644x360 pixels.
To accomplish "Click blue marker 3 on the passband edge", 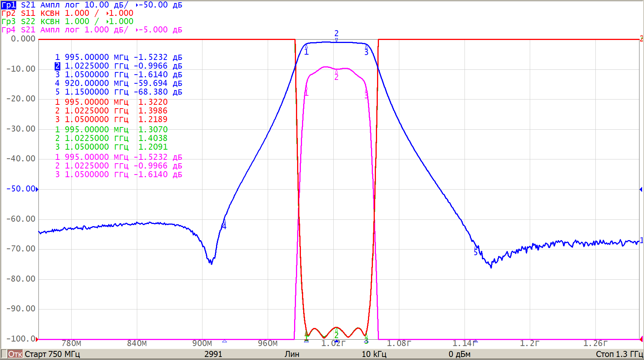I will (366, 52).
